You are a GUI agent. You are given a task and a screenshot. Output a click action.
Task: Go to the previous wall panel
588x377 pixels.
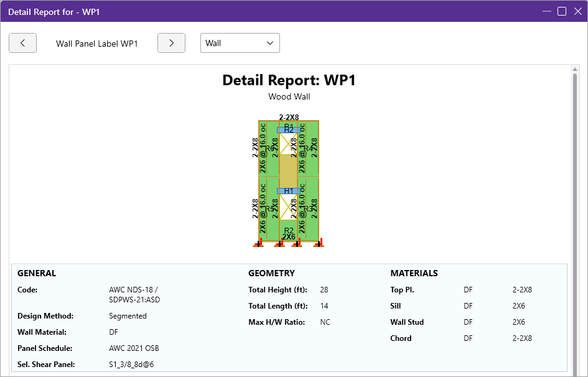click(x=22, y=43)
